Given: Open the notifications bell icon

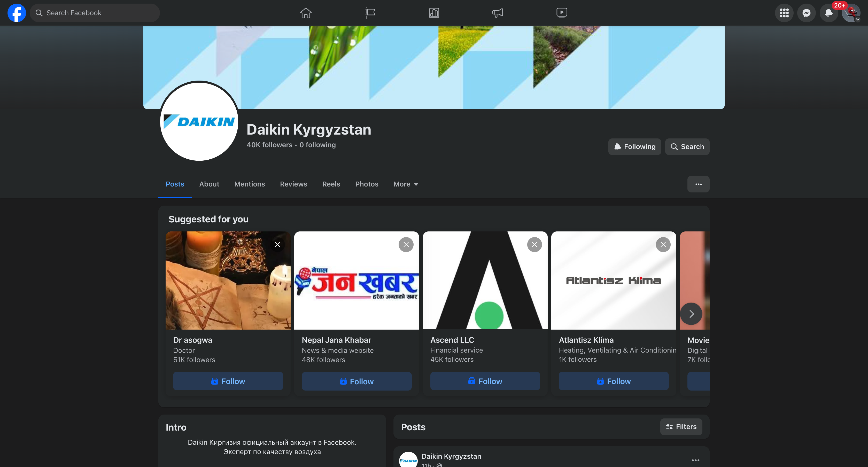Looking at the screenshot, I should 828,13.
